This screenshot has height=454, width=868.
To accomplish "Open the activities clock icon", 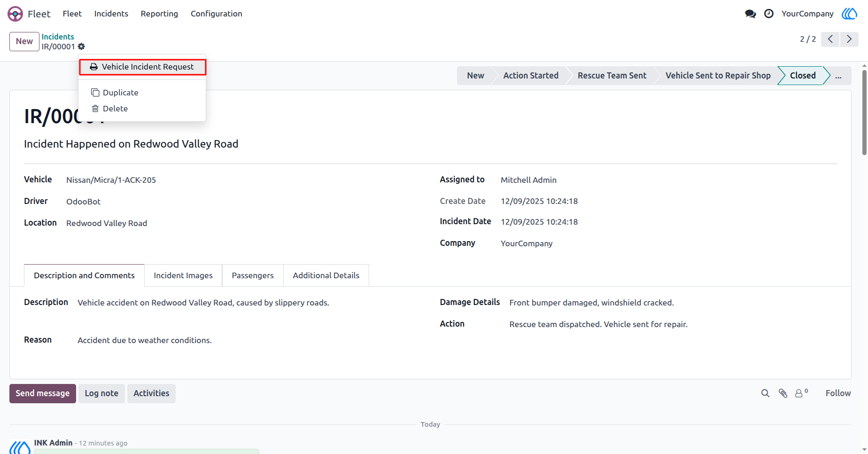I will click(x=769, y=14).
